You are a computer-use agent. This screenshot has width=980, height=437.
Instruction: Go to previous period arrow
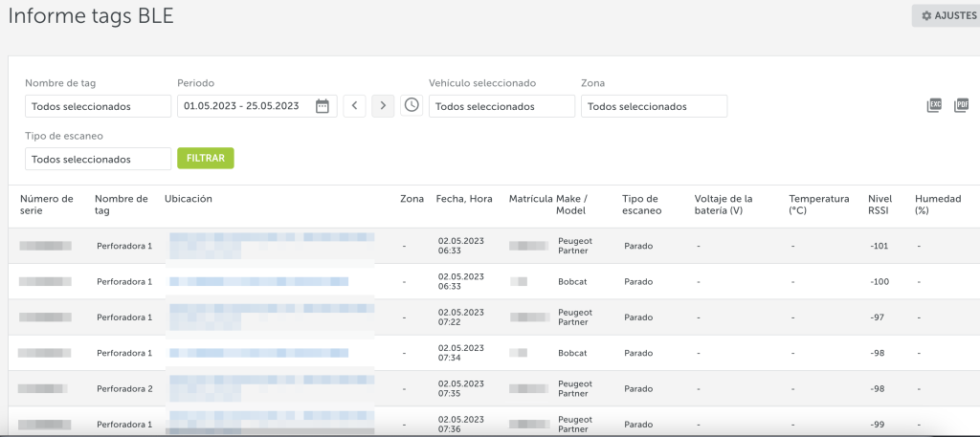point(354,106)
